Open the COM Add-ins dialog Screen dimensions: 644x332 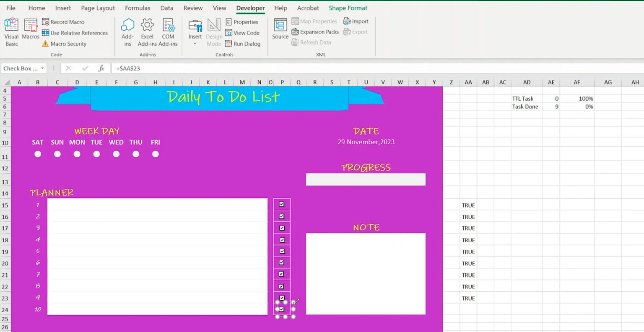click(x=169, y=31)
